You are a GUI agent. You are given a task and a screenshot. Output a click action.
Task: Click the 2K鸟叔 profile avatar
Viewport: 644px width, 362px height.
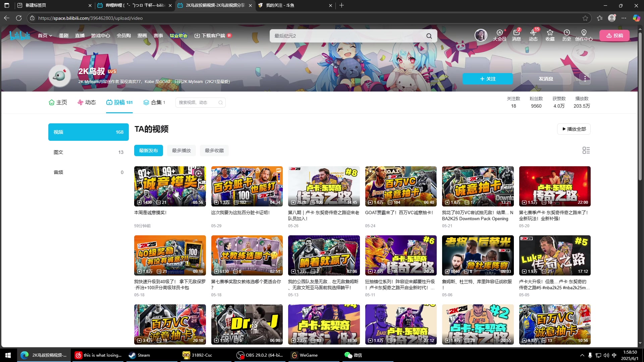pos(60,76)
